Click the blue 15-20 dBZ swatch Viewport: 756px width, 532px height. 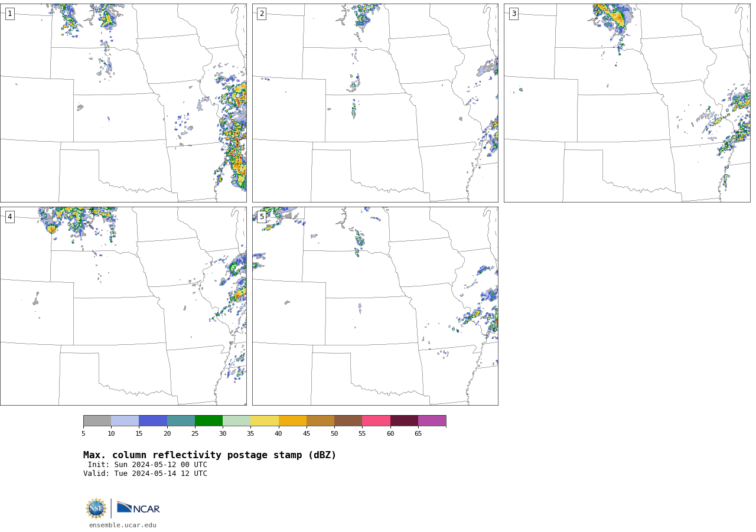153,420
